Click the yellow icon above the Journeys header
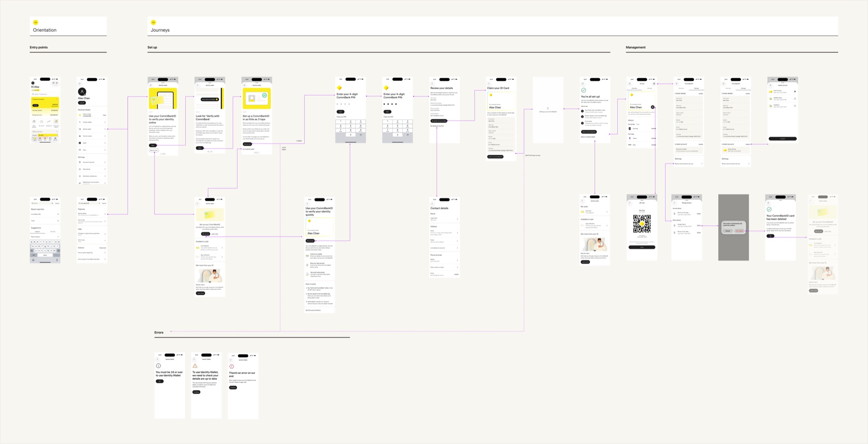This screenshot has height=444, width=868. click(x=153, y=22)
